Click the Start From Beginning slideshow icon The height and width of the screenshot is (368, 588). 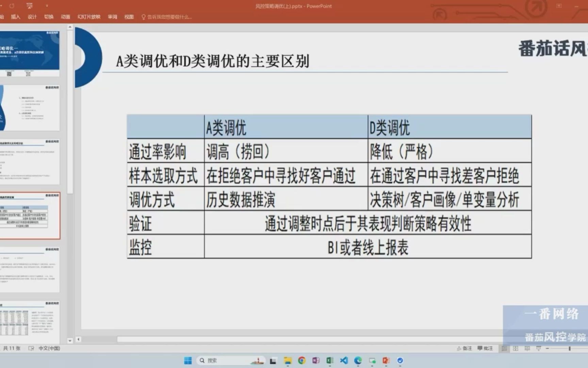pos(30,6)
